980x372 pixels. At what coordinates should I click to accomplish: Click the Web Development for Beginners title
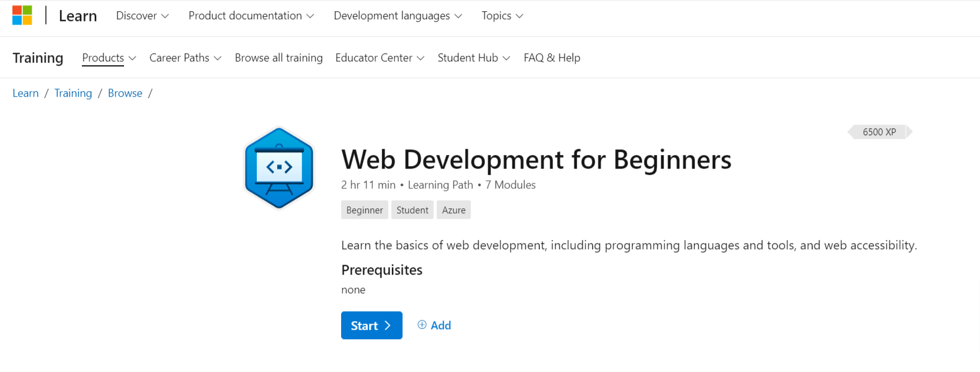coord(537,160)
